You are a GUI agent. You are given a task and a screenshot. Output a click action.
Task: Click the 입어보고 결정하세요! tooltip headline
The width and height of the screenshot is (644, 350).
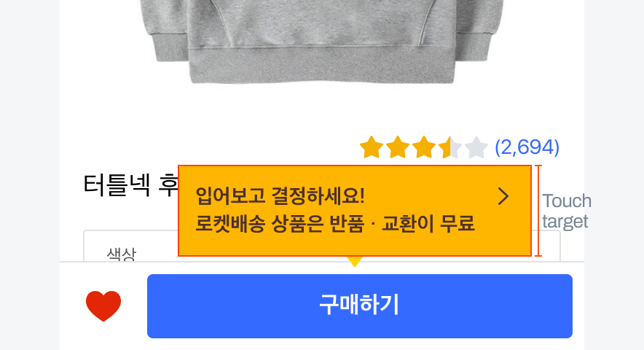coord(280,196)
